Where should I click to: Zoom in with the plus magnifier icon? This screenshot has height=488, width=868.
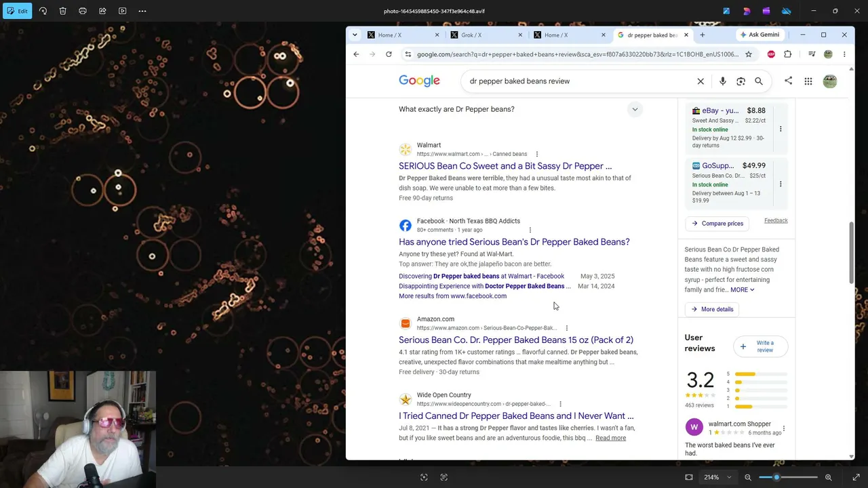click(x=828, y=477)
